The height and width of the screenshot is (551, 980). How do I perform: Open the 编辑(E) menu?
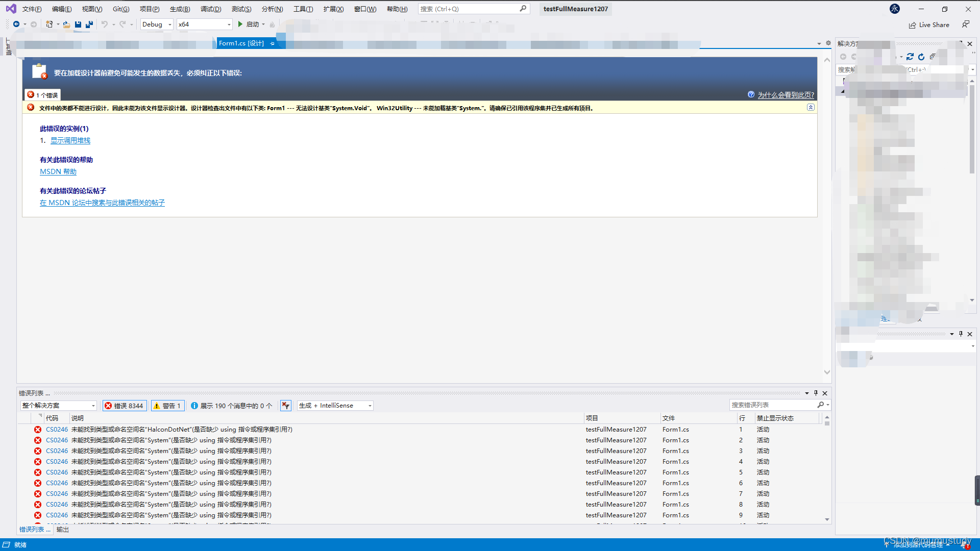tap(62, 9)
